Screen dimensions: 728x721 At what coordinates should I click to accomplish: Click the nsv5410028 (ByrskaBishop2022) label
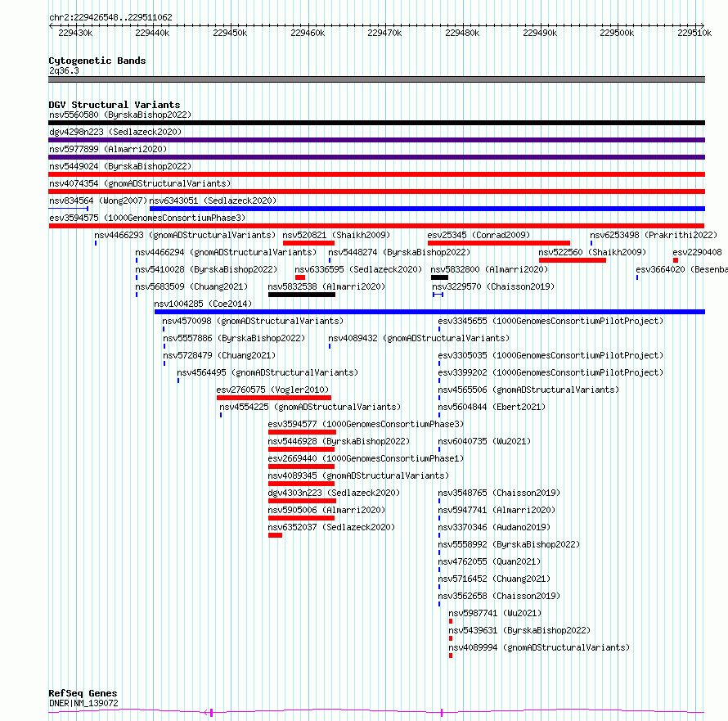[x=206, y=269]
